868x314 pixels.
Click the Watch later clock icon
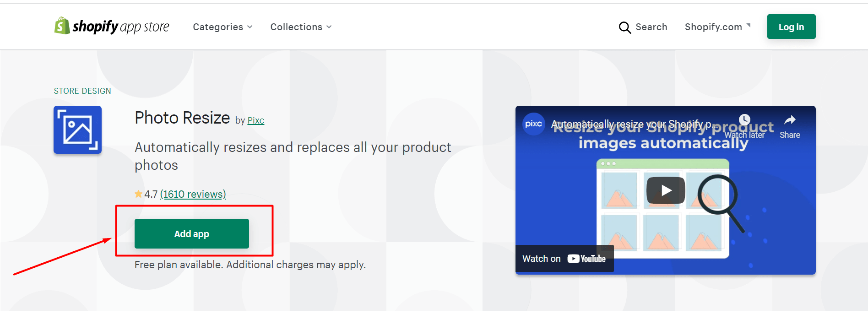tap(744, 120)
